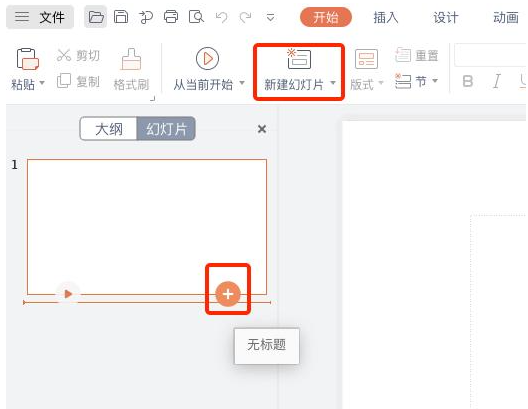
Task: Play slide 1 from thumbnail play button
Action: [x=68, y=294]
